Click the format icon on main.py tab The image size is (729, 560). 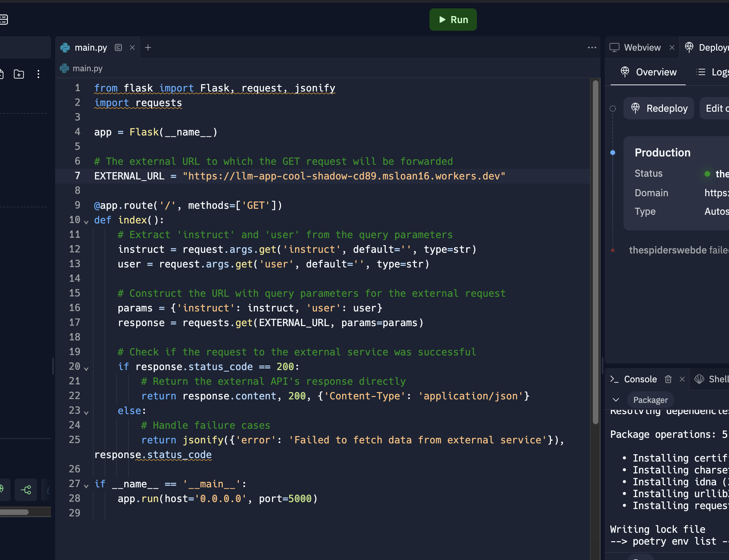(118, 47)
